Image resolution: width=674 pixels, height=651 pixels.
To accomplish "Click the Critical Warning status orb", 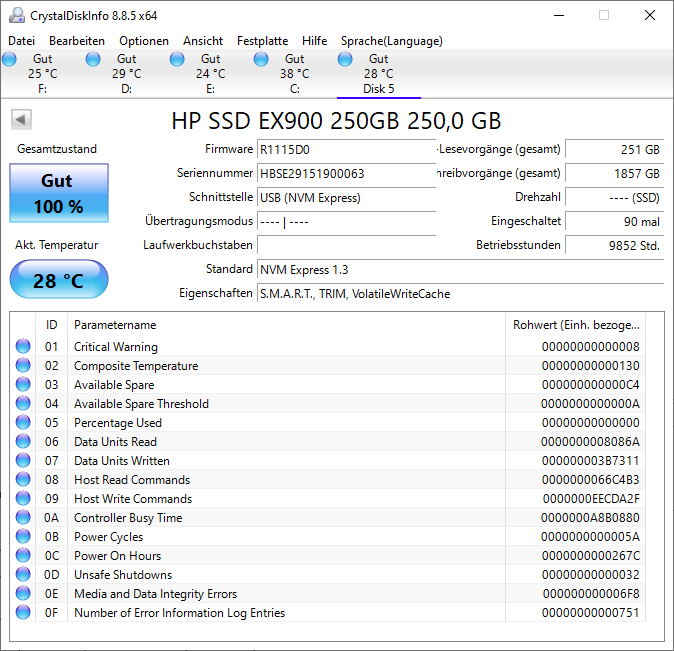I will click(x=23, y=346).
